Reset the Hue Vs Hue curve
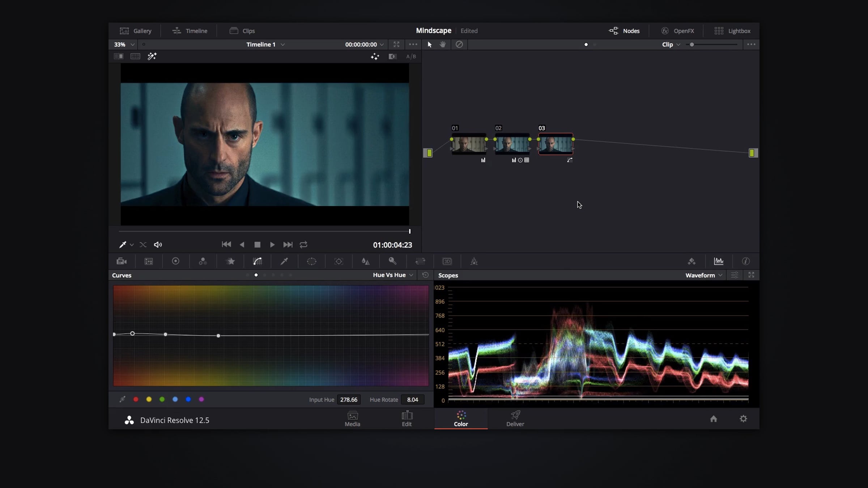Viewport: 868px width, 488px height. 425,275
